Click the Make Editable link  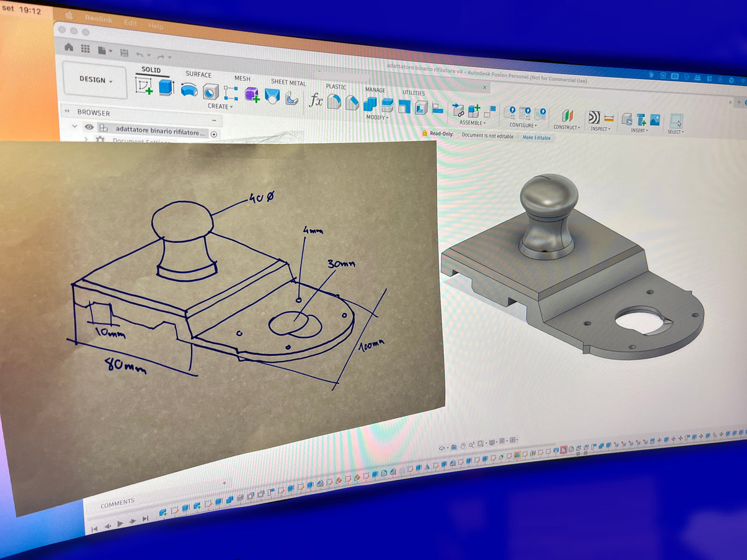[x=536, y=138]
